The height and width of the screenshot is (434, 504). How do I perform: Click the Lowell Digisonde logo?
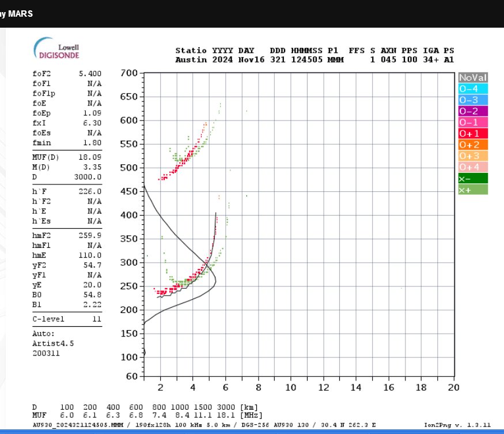[x=56, y=48]
